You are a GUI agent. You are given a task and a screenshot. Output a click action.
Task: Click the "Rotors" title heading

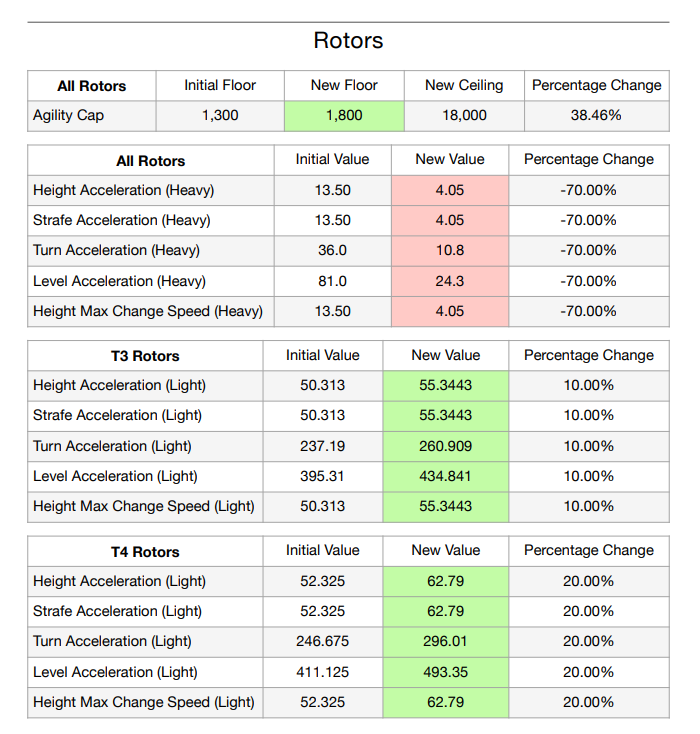pyautogui.click(x=348, y=41)
